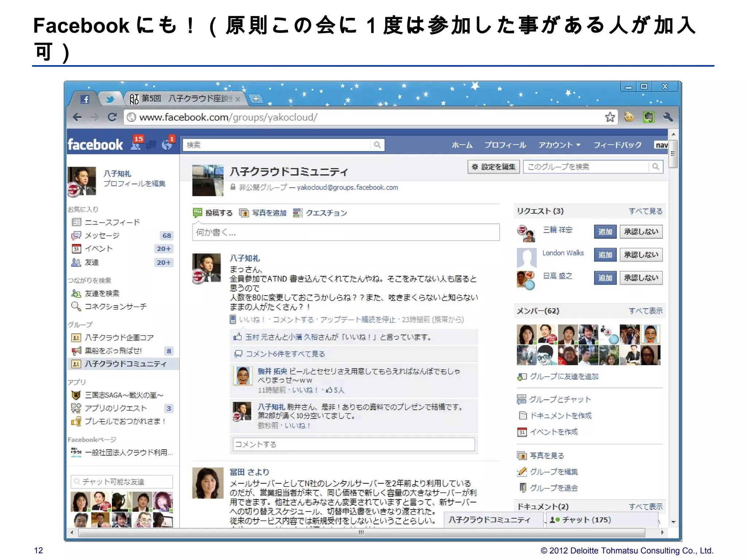747x560 pixels.
Task: Select 八子クラウドコミュニティ in sidebar groups
Action: pyautogui.click(x=125, y=364)
